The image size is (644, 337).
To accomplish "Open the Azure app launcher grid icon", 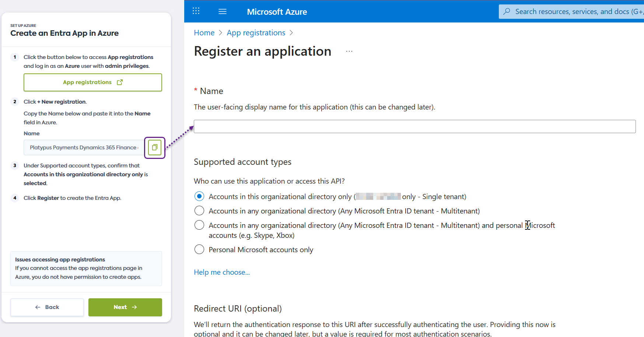I will pyautogui.click(x=196, y=11).
